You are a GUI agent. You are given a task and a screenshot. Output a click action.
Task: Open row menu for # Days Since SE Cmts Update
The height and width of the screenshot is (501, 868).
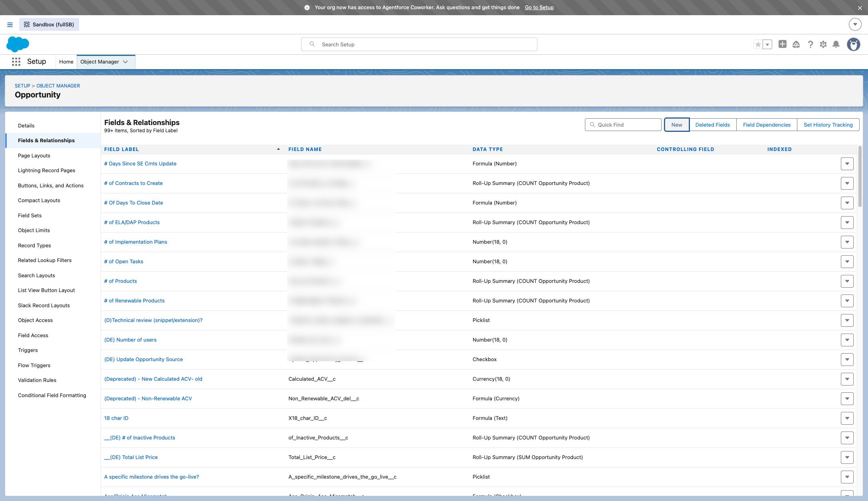point(847,164)
